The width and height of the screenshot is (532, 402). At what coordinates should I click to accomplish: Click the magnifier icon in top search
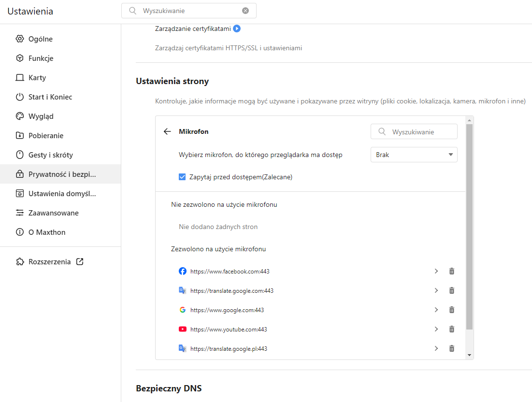(133, 11)
